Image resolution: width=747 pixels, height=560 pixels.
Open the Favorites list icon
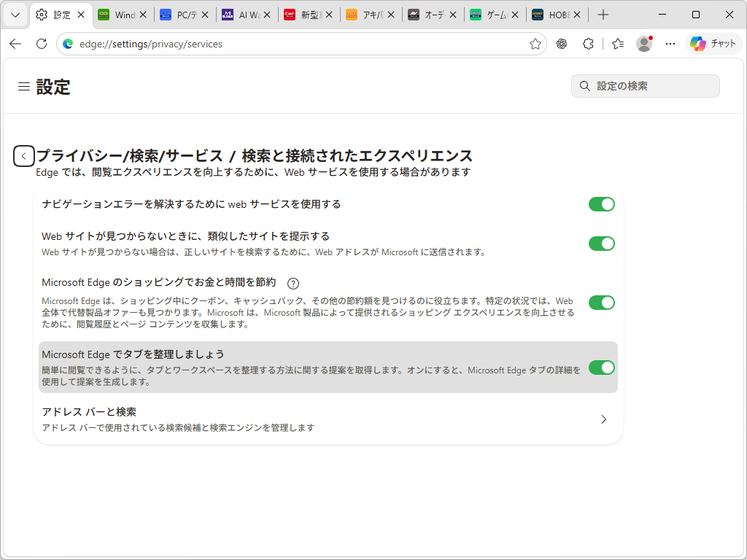(618, 44)
